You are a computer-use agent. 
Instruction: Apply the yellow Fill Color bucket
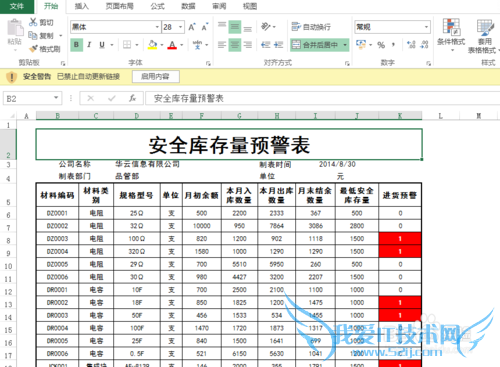[x=152, y=45]
